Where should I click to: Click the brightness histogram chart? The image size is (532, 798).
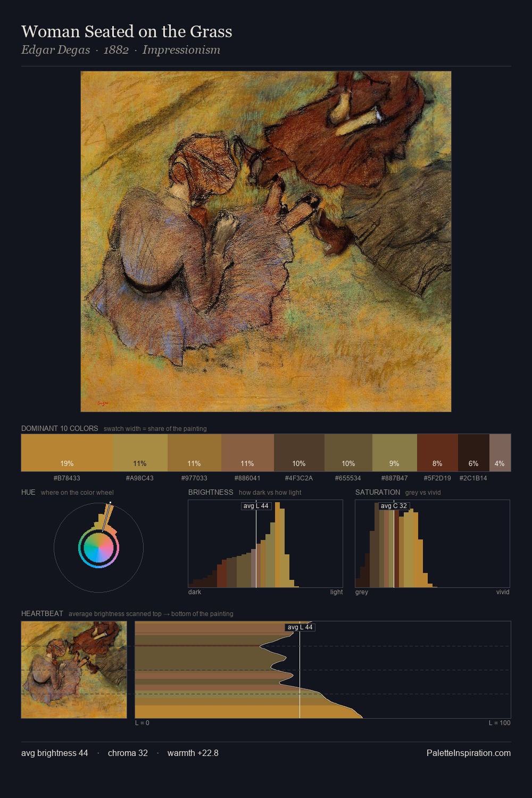(x=265, y=544)
